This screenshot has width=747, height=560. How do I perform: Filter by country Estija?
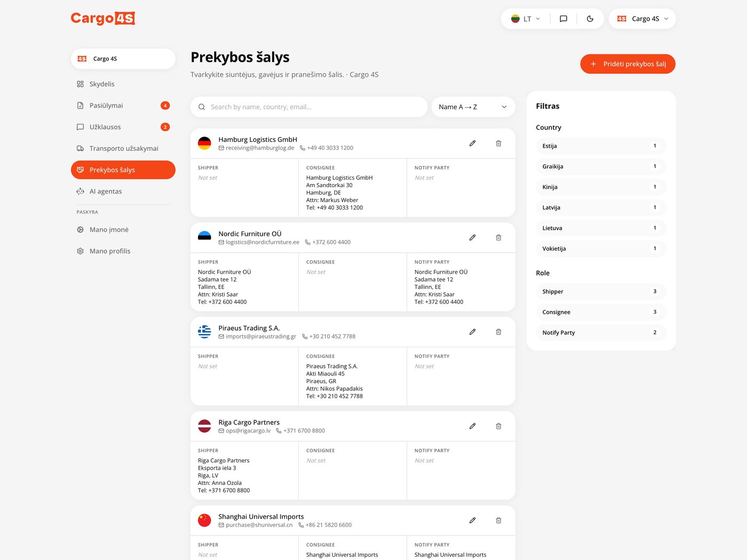(601, 146)
